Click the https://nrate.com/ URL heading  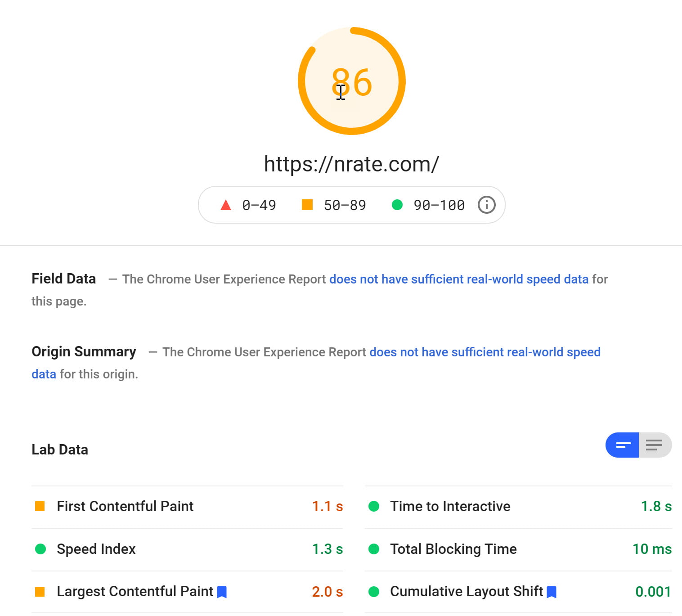coord(351,164)
